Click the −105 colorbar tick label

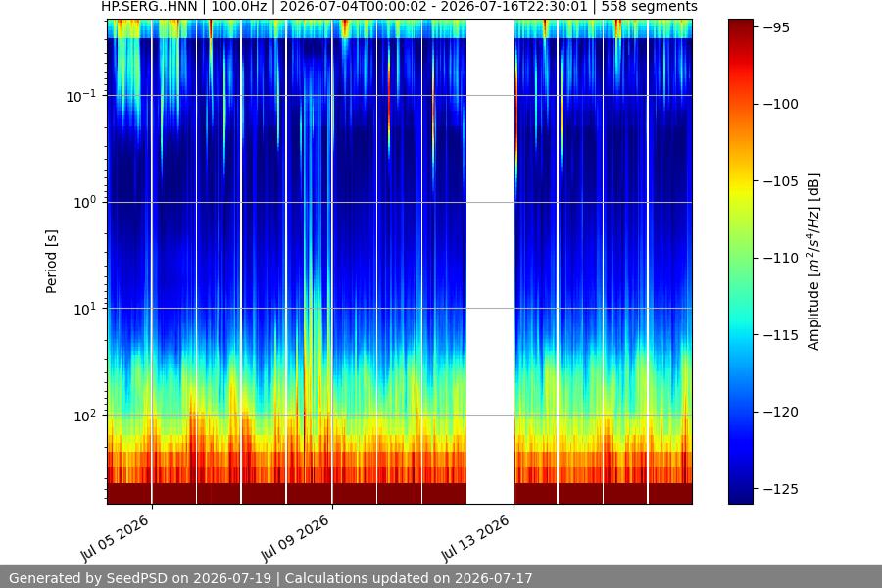pyautogui.click(x=780, y=181)
